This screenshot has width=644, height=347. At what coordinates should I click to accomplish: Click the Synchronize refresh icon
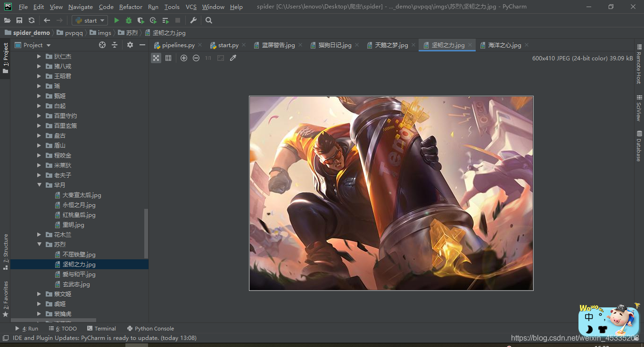32,20
